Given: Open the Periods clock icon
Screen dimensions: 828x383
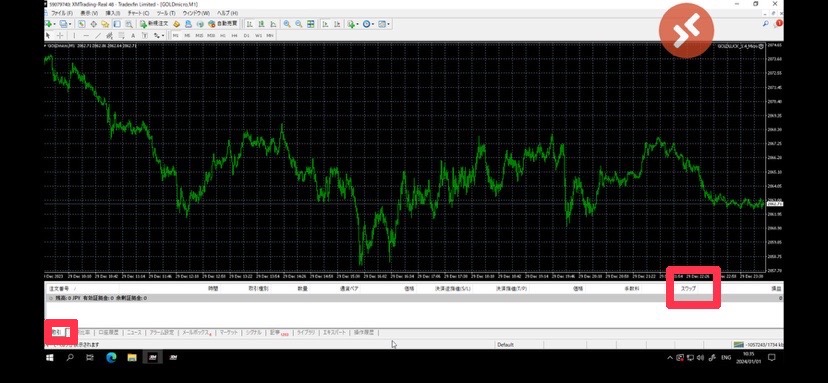Looking at the screenshot, I should pos(366,24).
